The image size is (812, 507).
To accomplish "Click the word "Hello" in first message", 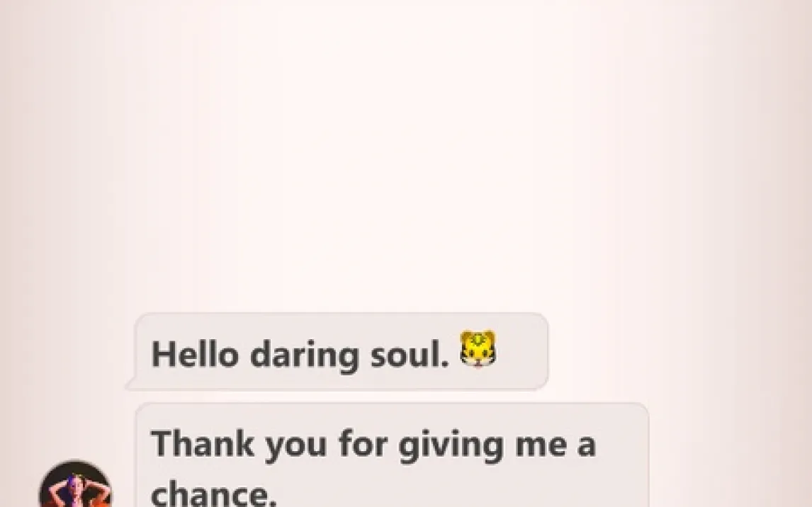I will coord(196,354).
